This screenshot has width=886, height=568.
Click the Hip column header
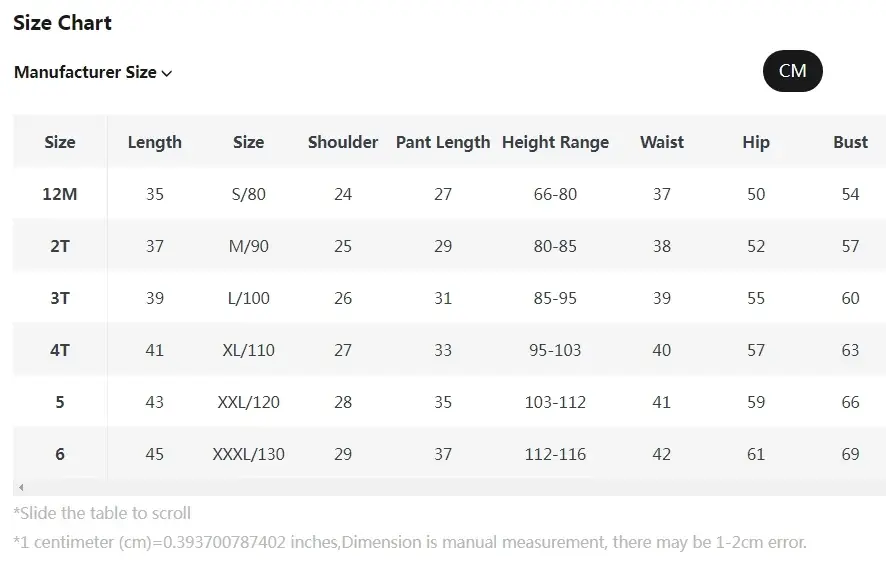click(x=756, y=142)
